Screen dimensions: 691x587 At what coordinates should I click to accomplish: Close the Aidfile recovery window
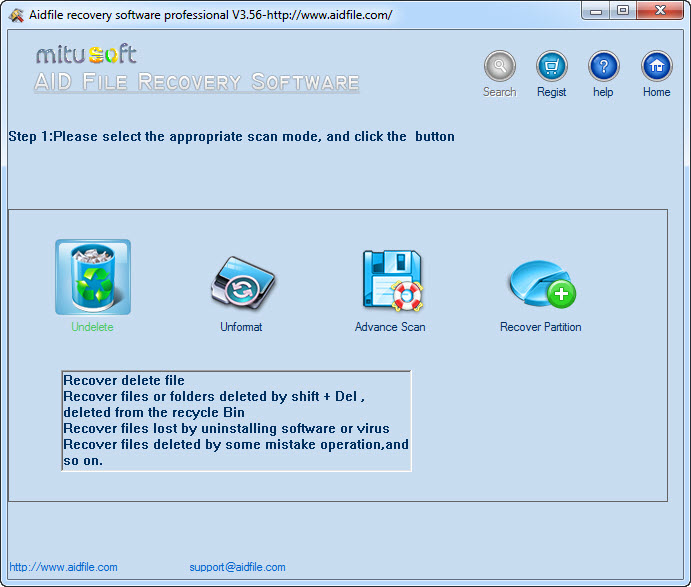point(660,11)
